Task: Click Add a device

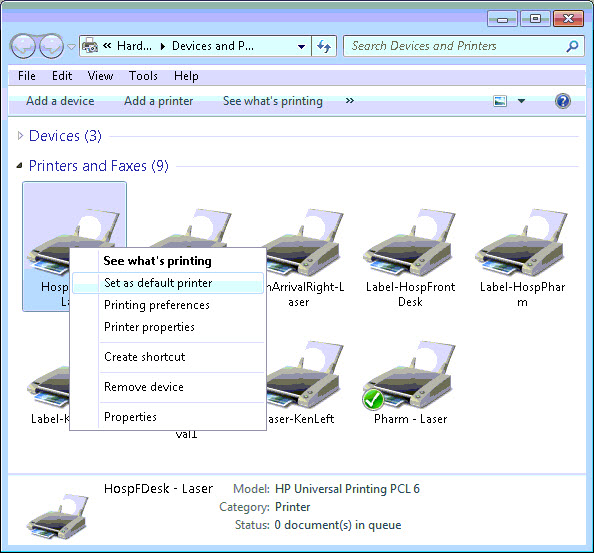Action: point(60,101)
